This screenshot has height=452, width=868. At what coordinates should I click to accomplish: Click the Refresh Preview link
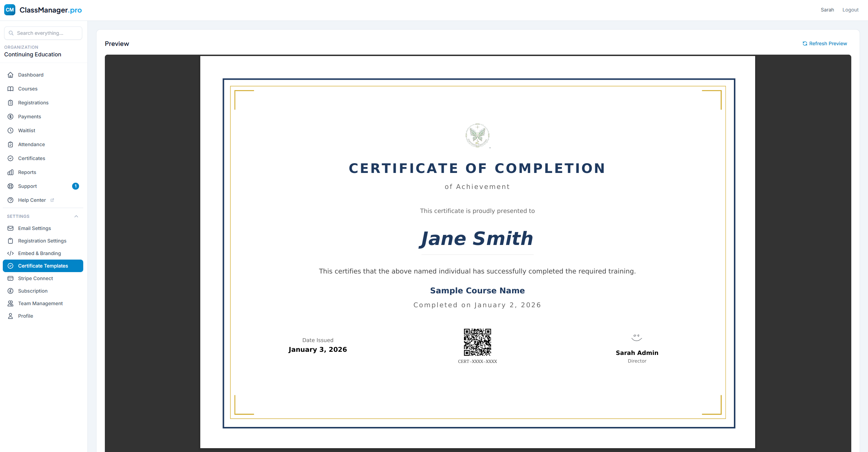point(825,43)
